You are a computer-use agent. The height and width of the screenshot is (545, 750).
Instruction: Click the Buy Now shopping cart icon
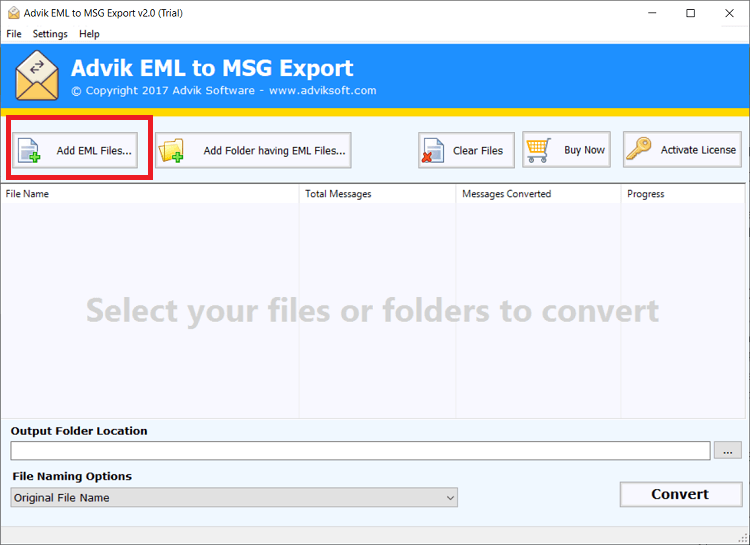(539, 150)
